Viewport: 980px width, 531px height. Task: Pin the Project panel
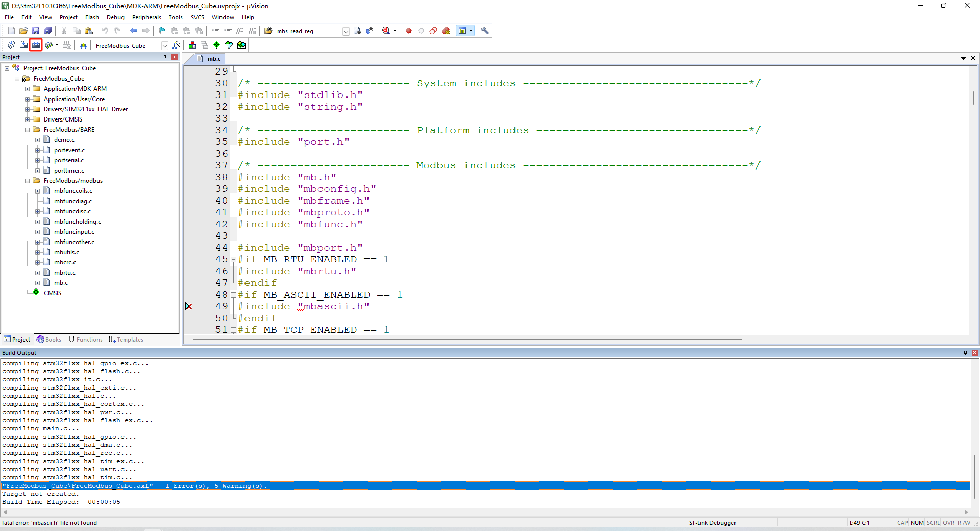[165, 57]
